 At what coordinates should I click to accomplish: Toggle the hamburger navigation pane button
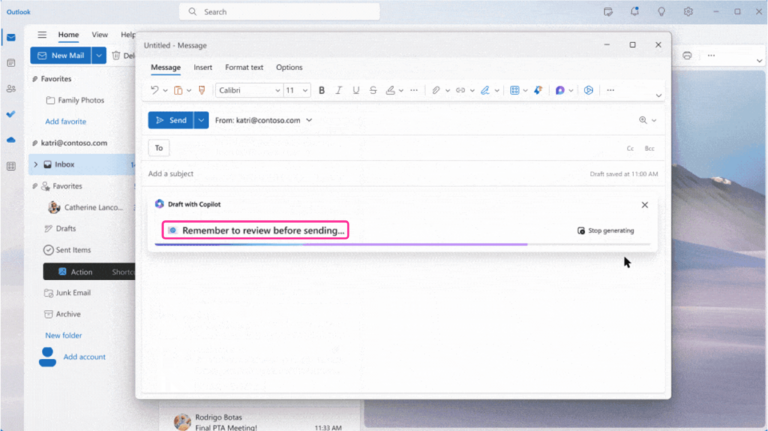tap(41, 35)
